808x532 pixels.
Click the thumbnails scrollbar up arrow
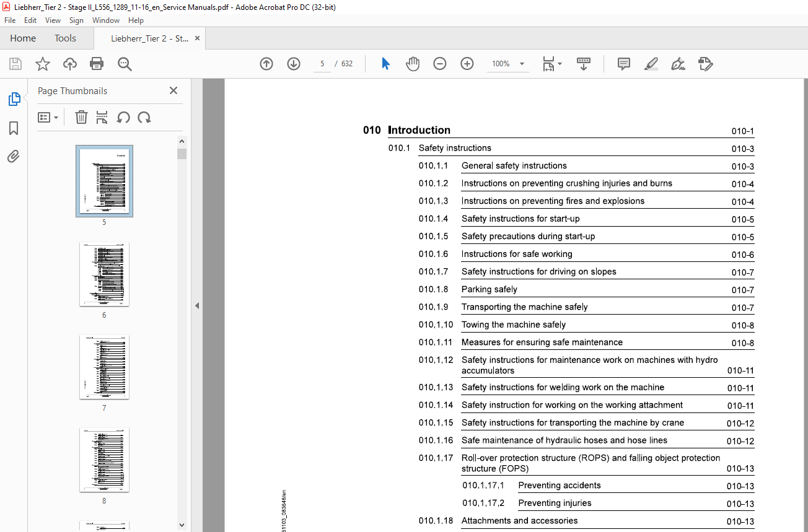point(182,142)
